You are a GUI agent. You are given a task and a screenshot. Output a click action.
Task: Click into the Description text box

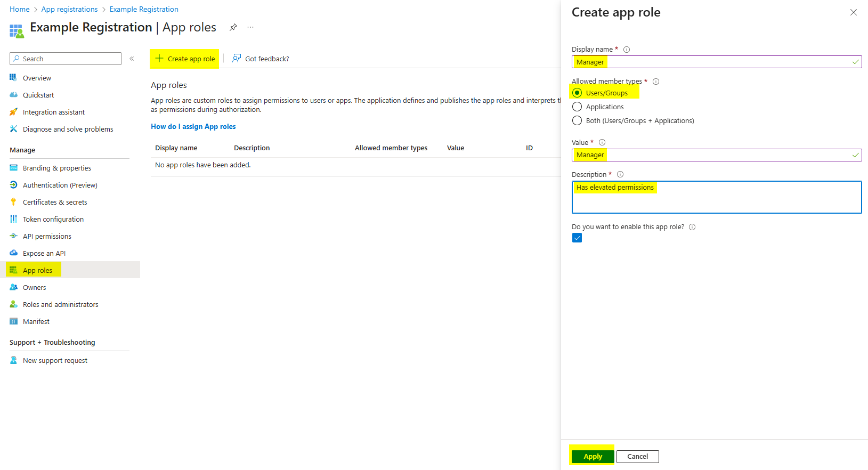[x=716, y=200]
